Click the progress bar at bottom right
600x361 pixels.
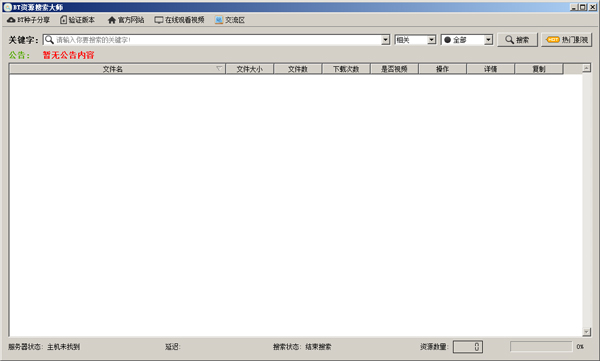541,347
